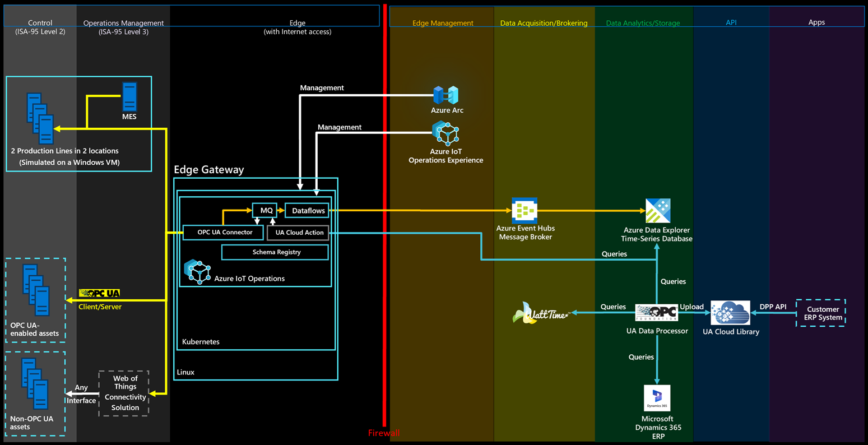Viewport: 868px width, 445px height.
Task: Select the Client/Server label
Action: (100, 307)
